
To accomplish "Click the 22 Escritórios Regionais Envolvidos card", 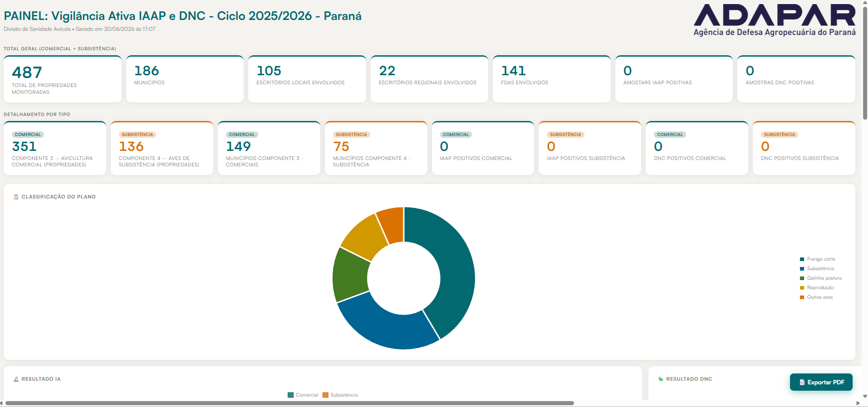I will click(x=429, y=79).
